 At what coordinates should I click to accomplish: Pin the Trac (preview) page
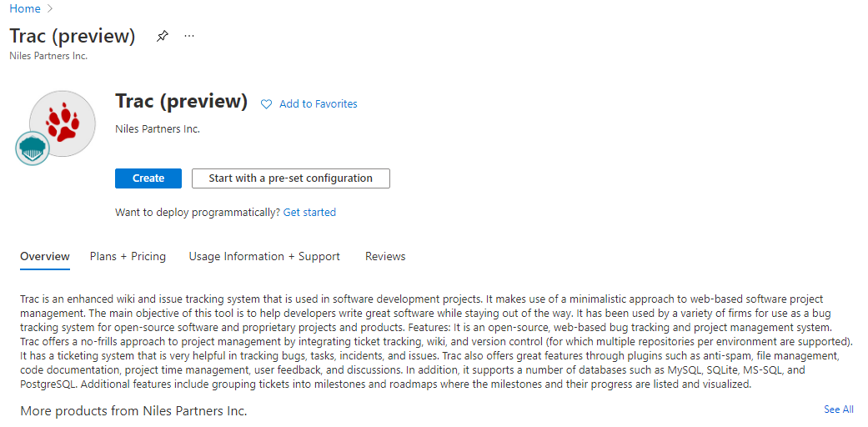(x=163, y=37)
